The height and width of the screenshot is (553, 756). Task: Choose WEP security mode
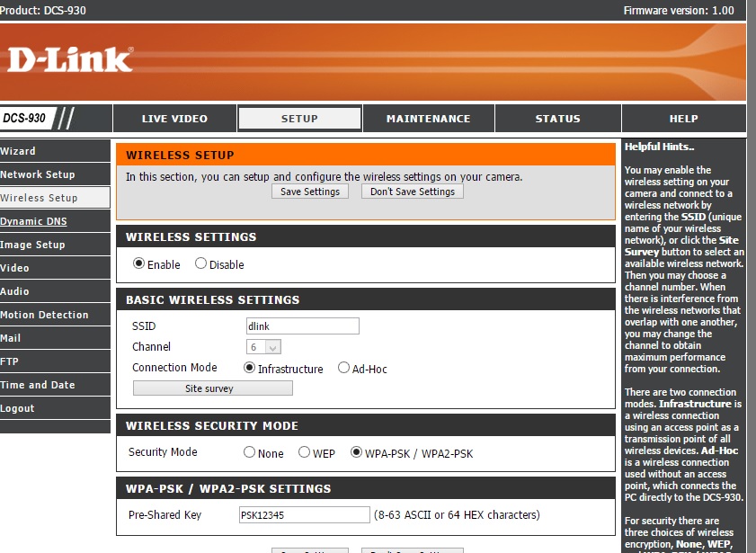(x=304, y=451)
